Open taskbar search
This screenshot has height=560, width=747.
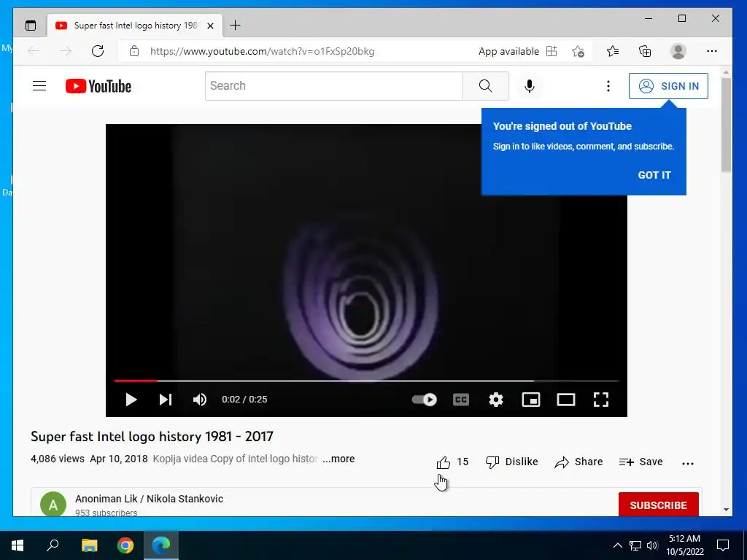point(53,545)
